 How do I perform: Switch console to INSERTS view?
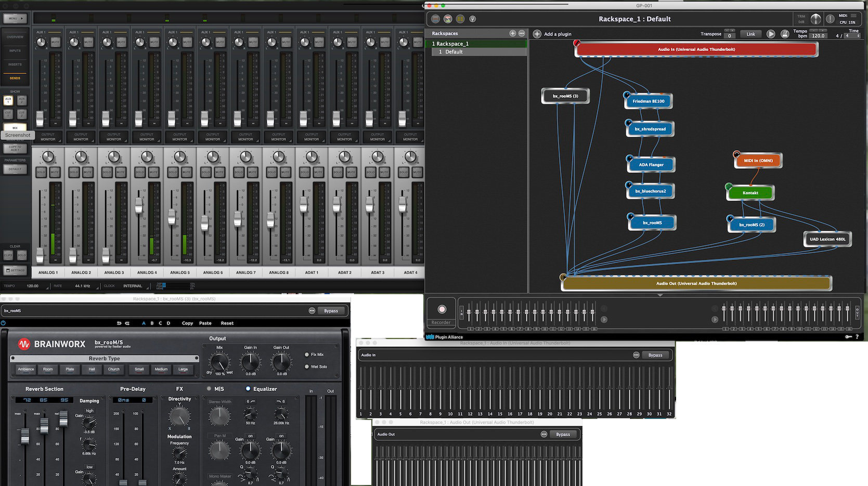15,64
